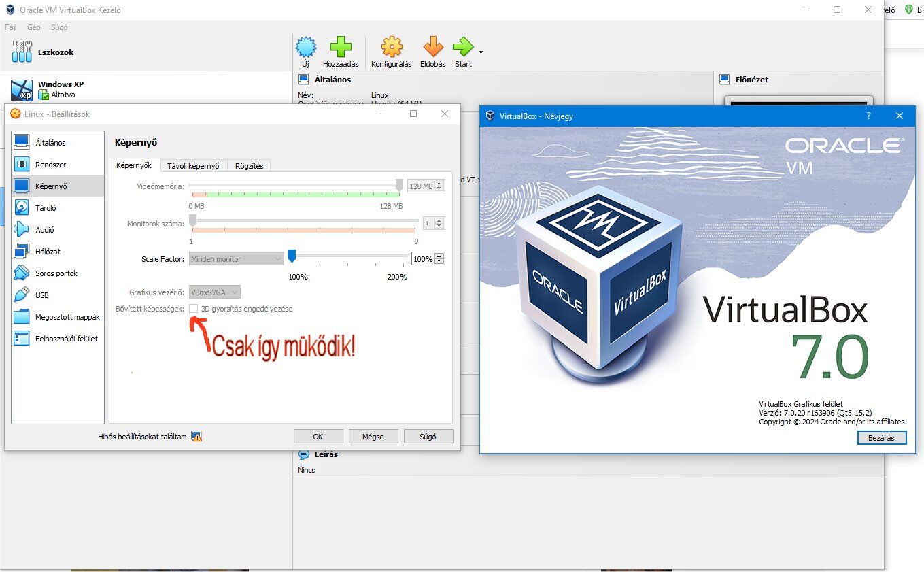Switch to the Rögzítés tab

249,165
